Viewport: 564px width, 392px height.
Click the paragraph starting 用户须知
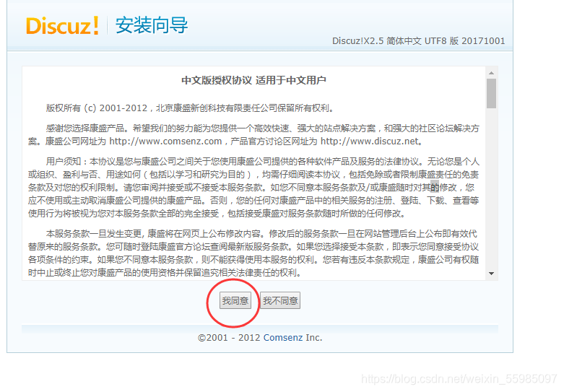tap(253, 188)
